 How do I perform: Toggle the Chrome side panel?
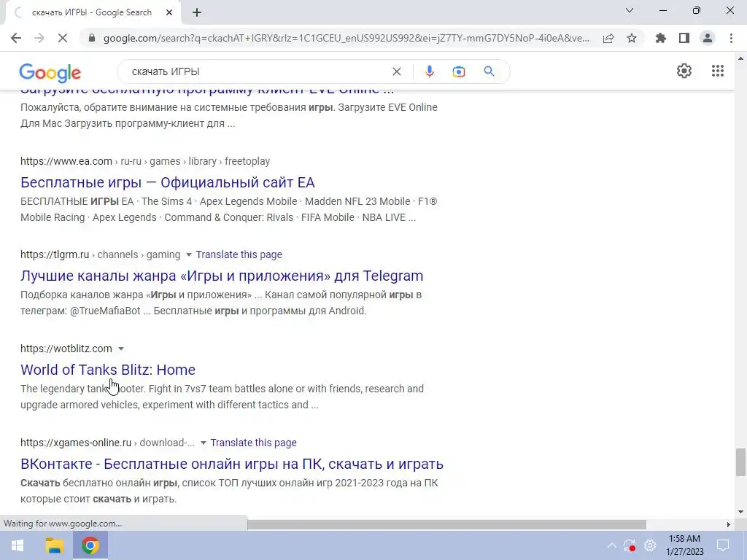(684, 38)
